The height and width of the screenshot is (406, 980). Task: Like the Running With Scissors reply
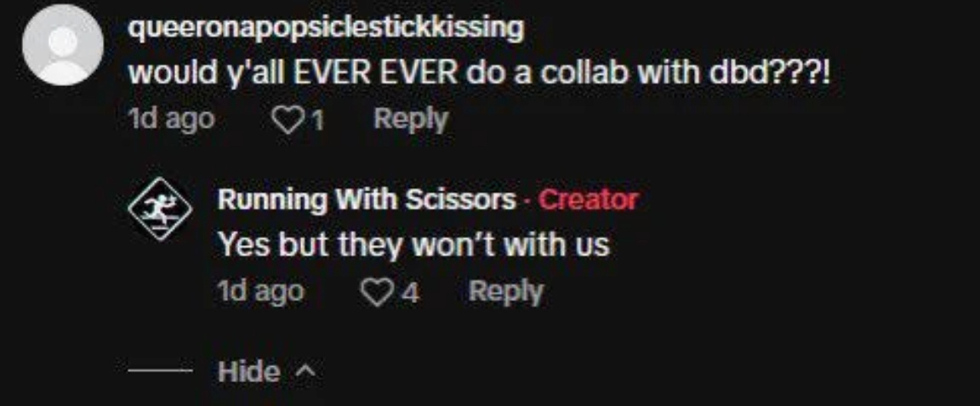point(377,292)
